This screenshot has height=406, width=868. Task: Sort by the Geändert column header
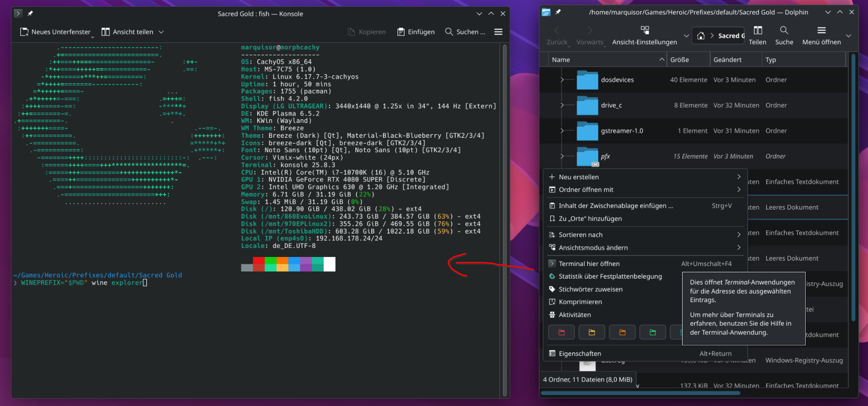[x=736, y=60]
